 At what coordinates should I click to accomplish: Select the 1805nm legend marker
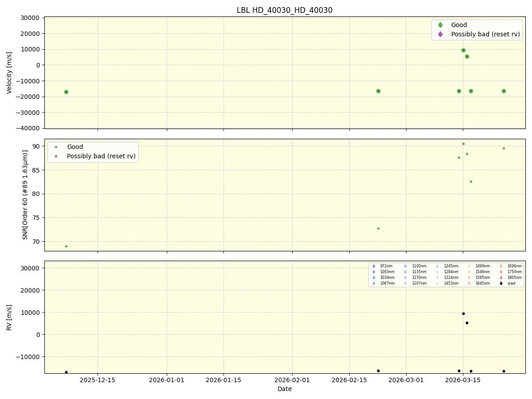tap(501, 278)
